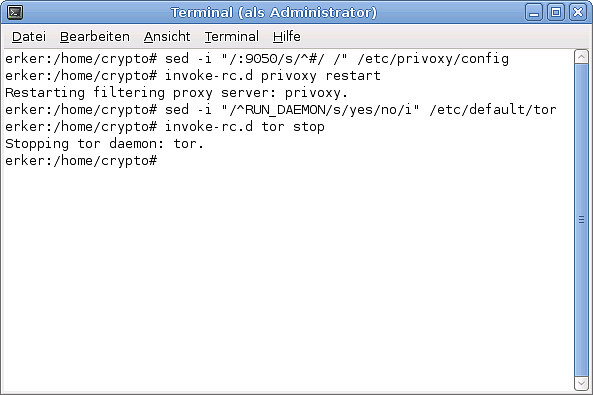Image resolution: width=593 pixels, height=395 pixels.
Task: Click the vertical scrollbar thumb
Action: [x=581, y=220]
